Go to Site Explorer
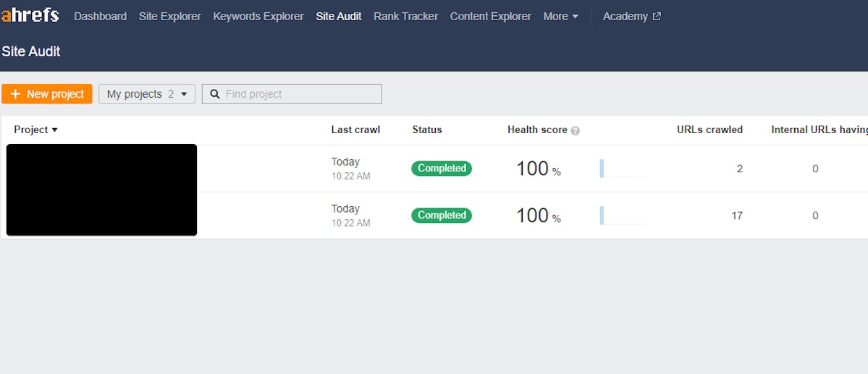Screen dimensions: 868x374 click(170, 17)
